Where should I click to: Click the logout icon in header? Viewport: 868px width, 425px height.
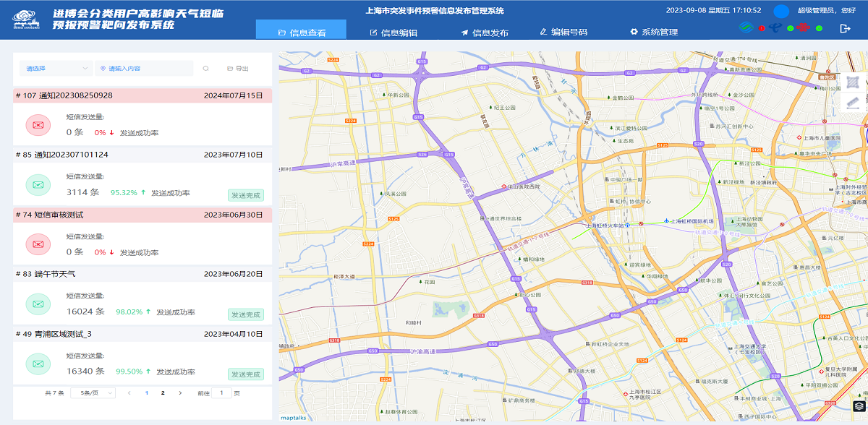point(845,28)
